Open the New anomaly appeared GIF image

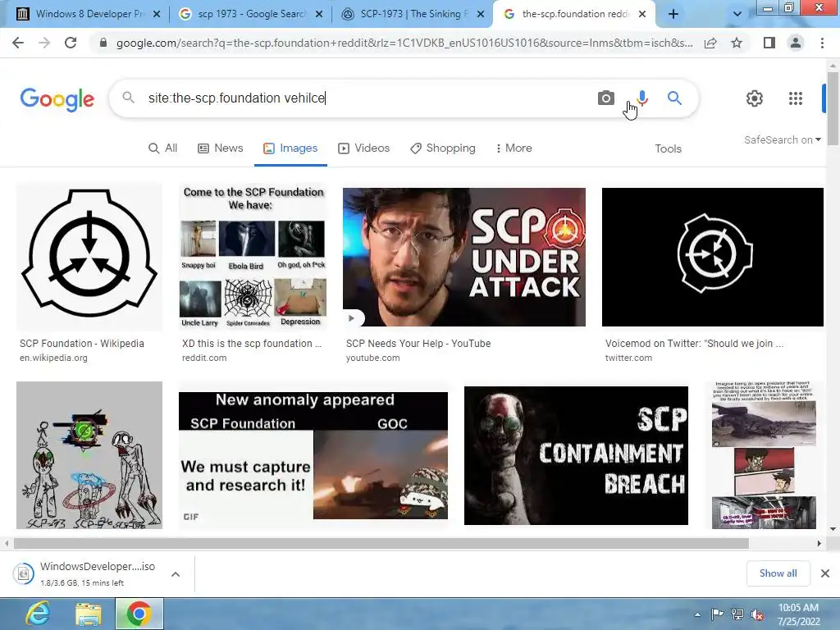pyautogui.click(x=313, y=456)
